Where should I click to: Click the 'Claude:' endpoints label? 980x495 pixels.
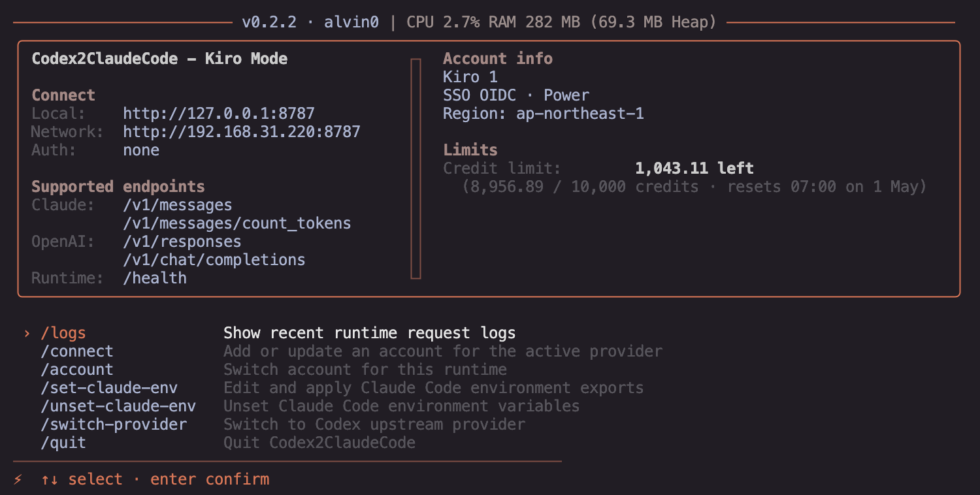(63, 205)
